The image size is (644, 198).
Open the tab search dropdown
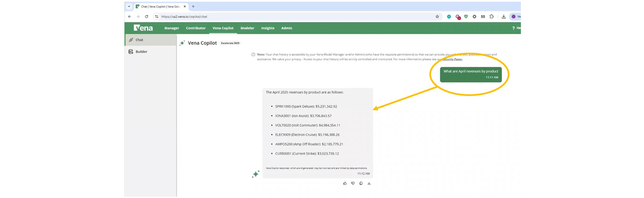click(x=129, y=6)
